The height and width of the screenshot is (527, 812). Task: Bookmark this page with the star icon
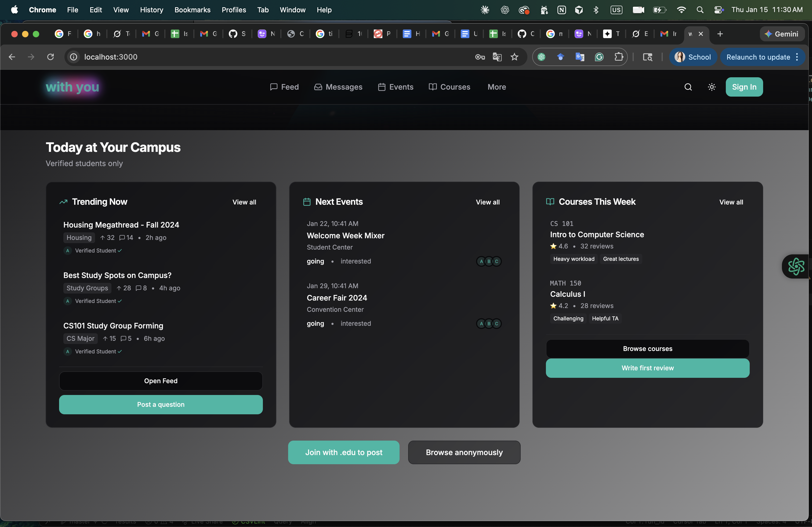point(514,57)
